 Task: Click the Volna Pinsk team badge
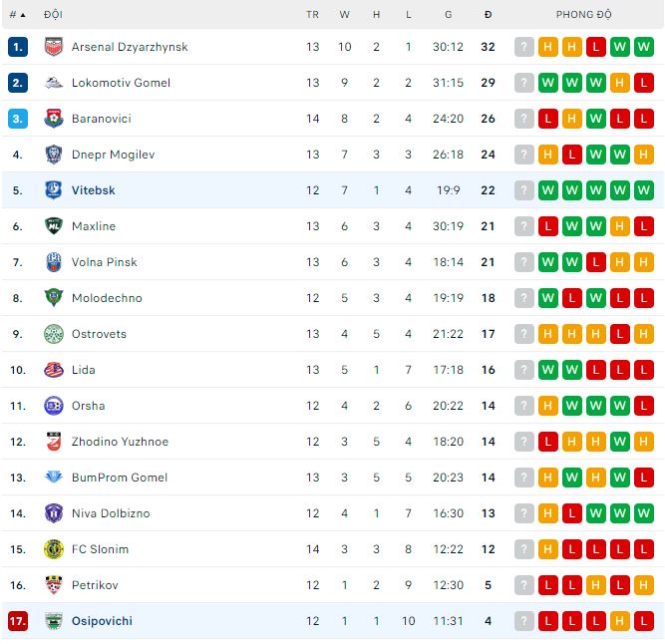[x=54, y=262]
